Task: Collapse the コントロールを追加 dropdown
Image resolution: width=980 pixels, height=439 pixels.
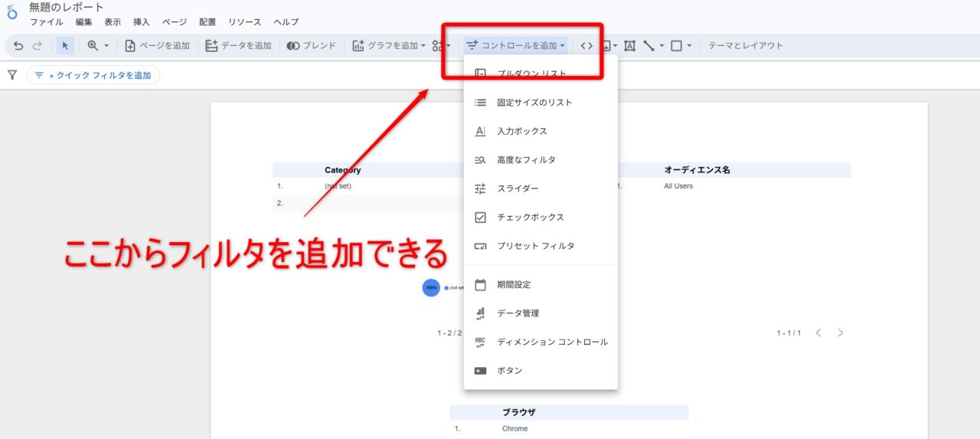Action: point(516,46)
